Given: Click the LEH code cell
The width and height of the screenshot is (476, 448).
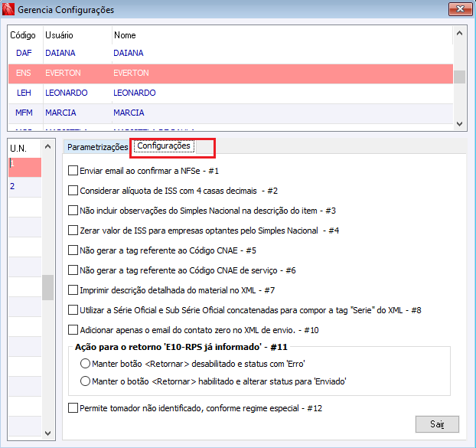Looking at the screenshot, I should click(x=24, y=93).
